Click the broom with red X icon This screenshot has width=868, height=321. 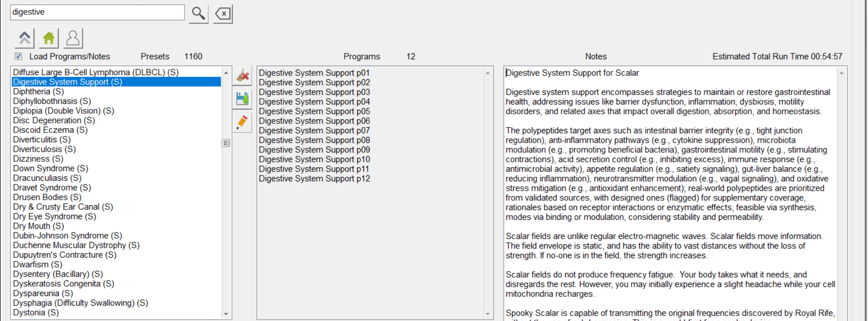[x=242, y=76]
